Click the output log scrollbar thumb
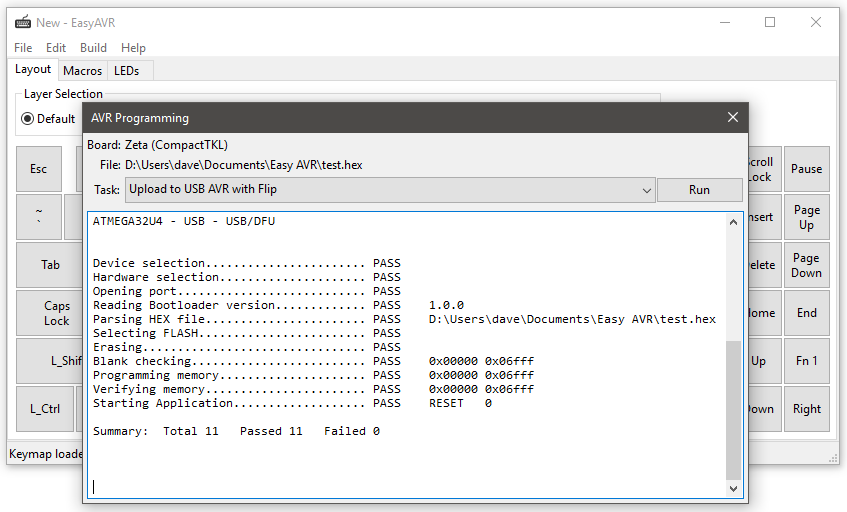The image size is (847, 512). click(733, 410)
